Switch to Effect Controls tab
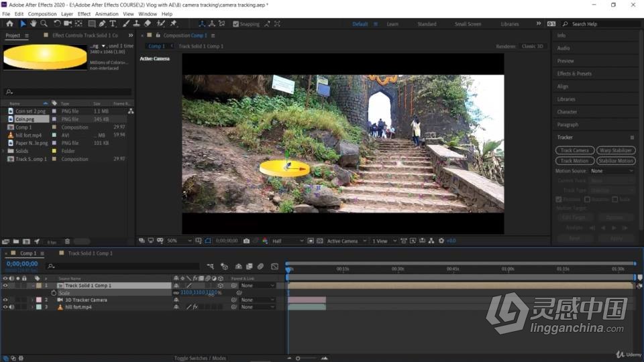Screen dimensions: 644x362 point(85,36)
